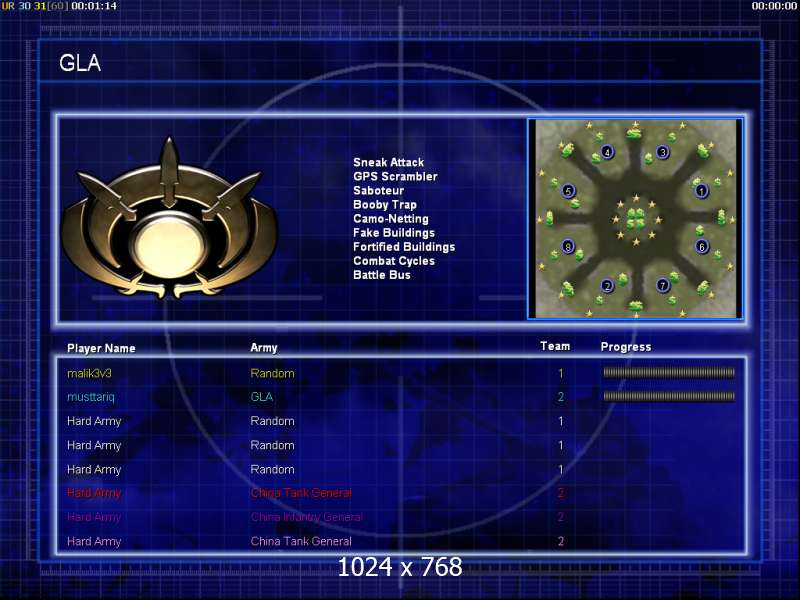Click the Fake Buildings entry

394,233
